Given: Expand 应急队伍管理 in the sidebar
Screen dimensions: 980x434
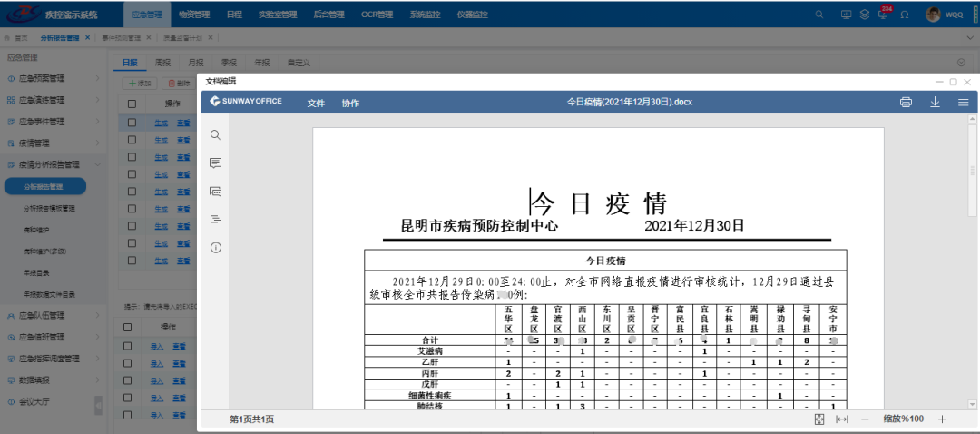Looking at the screenshot, I should tap(54, 316).
